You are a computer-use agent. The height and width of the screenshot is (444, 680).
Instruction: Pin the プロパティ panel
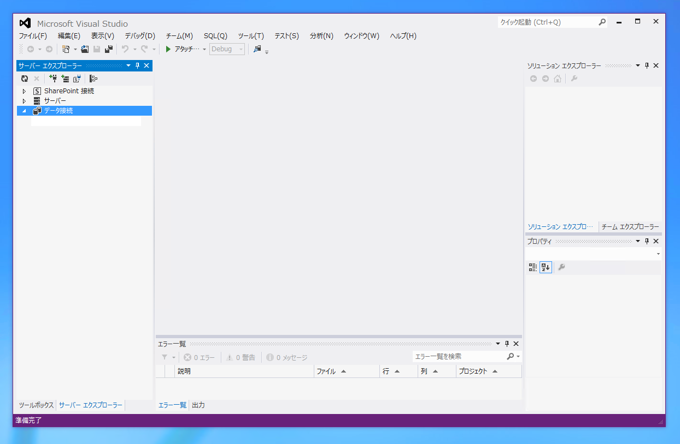tap(647, 241)
